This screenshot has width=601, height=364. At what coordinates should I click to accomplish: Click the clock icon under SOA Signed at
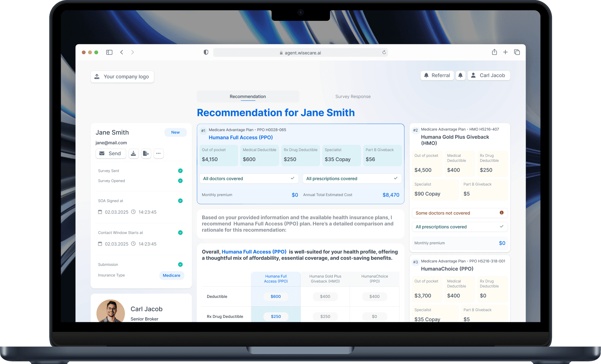133,212
